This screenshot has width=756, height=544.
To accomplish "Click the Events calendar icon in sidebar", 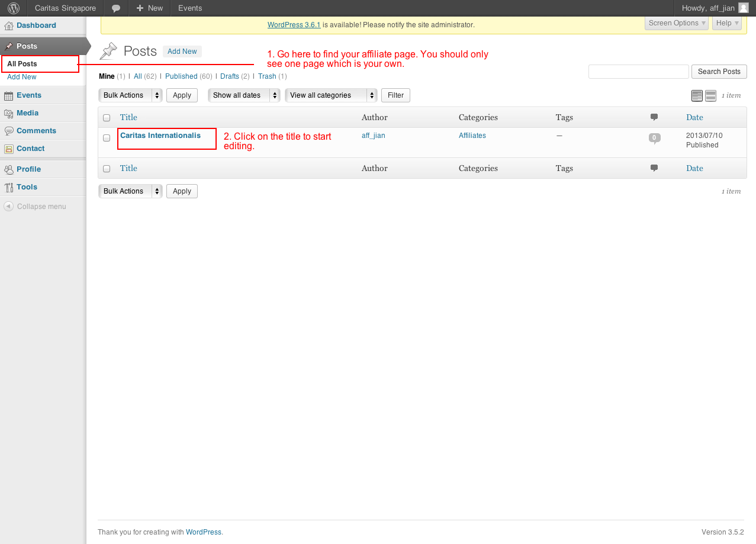I will click(x=9, y=95).
